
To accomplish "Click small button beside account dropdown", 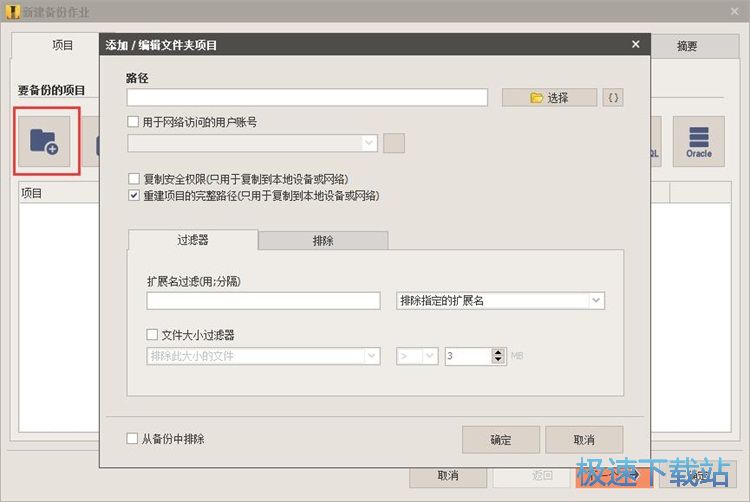I will point(394,143).
